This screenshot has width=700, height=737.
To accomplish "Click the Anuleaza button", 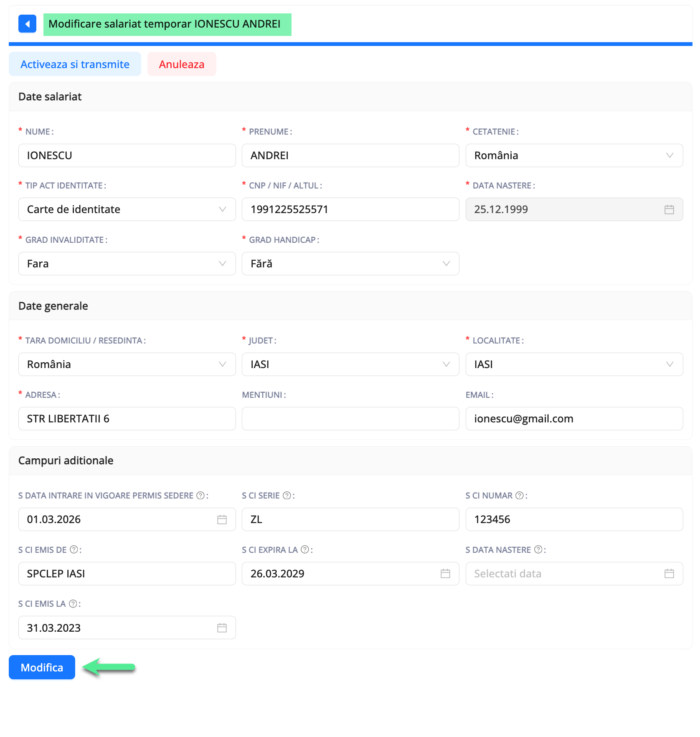I will click(181, 64).
